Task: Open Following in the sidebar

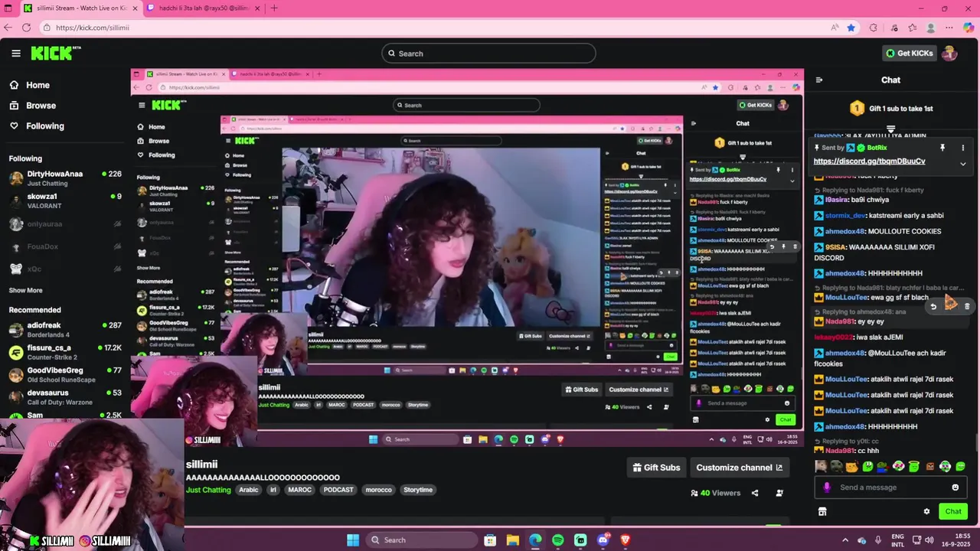Action: pos(37,126)
